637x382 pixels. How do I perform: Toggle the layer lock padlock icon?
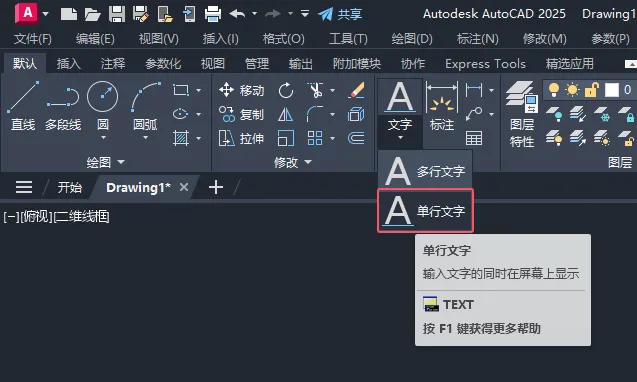coord(592,89)
